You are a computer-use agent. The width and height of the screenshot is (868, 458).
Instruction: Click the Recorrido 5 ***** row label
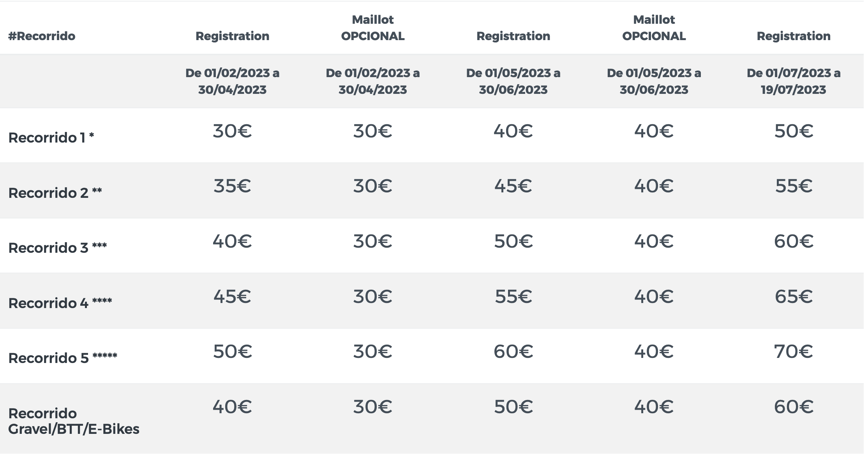pyautogui.click(x=63, y=358)
